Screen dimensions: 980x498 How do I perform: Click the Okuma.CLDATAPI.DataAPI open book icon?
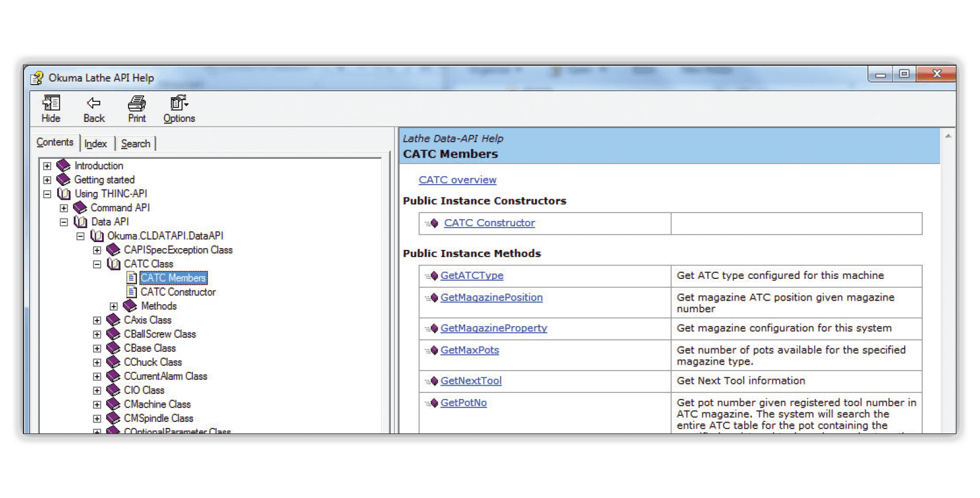click(x=96, y=235)
